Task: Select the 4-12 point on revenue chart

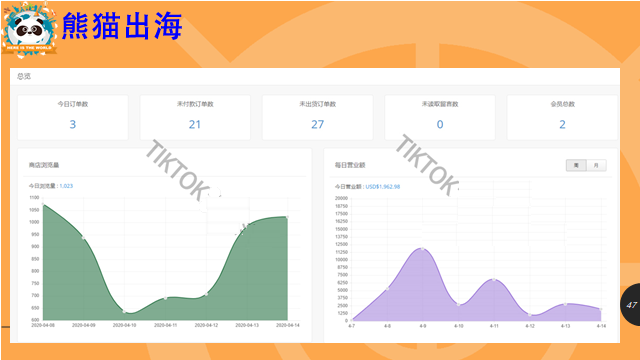Action: click(530, 315)
